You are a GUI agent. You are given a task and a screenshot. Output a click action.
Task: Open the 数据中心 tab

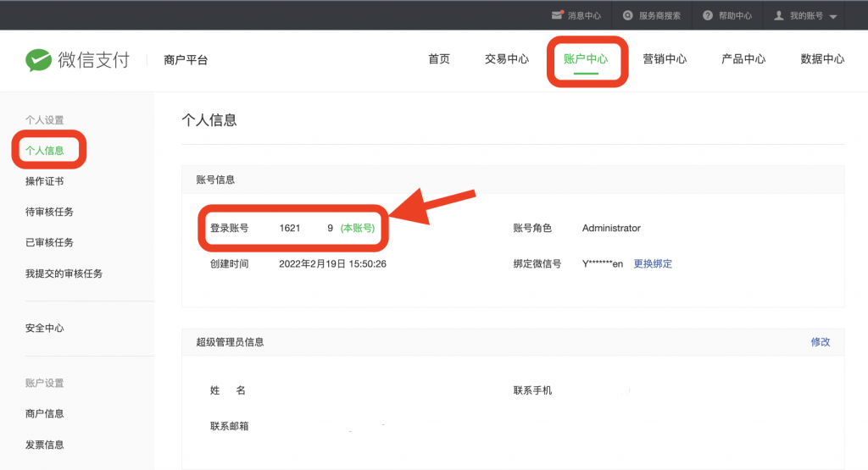822,59
